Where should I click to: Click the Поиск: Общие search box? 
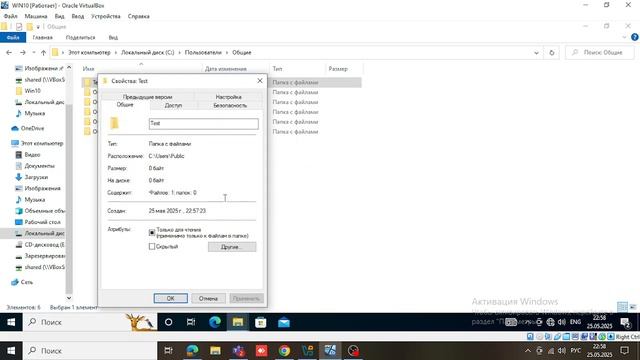tap(600, 53)
